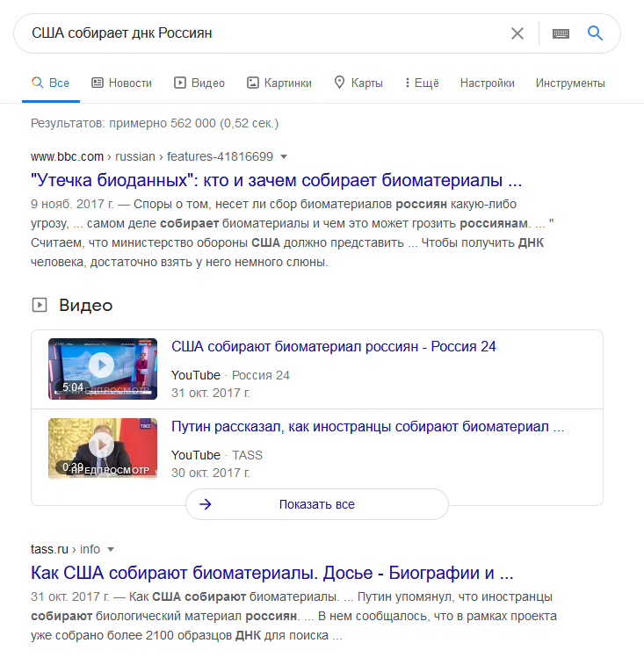644x665 pixels.
Task: Expand the dropdown arrow next to the bbc.com URL
Action: (x=284, y=157)
